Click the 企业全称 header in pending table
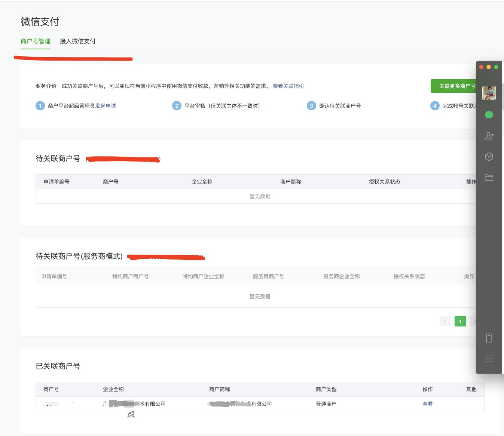The height and width of the screenshot is (436, 504). 202,182
